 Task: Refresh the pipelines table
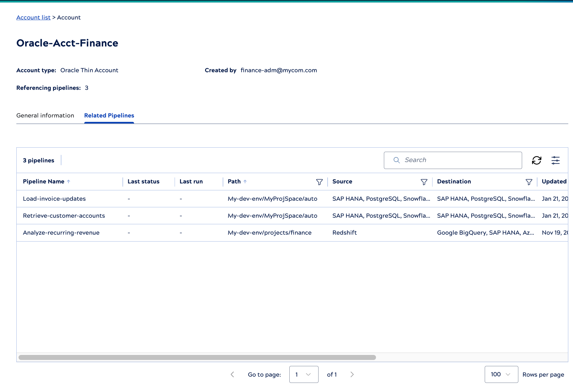(x=537, y=160)
